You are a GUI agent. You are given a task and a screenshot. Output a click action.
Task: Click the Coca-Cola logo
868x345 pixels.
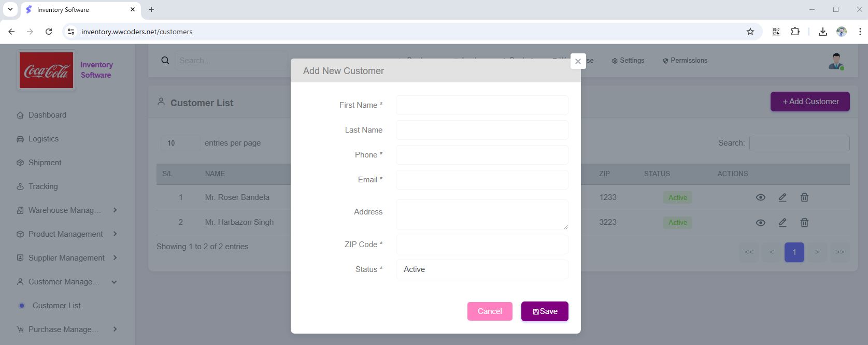(47, 70)
